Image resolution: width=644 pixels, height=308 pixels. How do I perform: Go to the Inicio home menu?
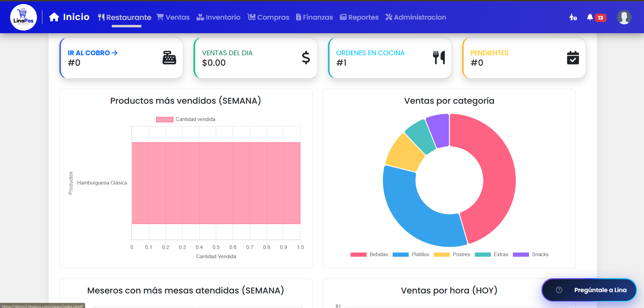pyautogui.click(x=69, y=17)
